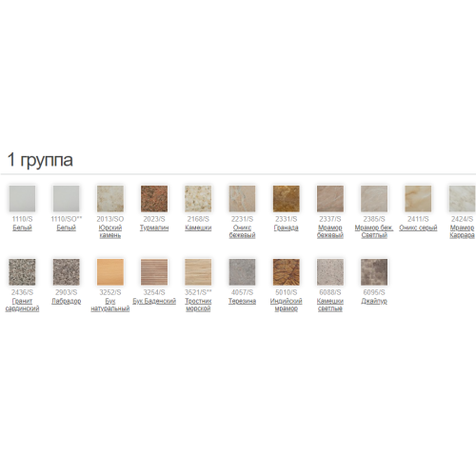Click the code text 6088/S
Screen dimensions: 476x476
pos(330,292)
